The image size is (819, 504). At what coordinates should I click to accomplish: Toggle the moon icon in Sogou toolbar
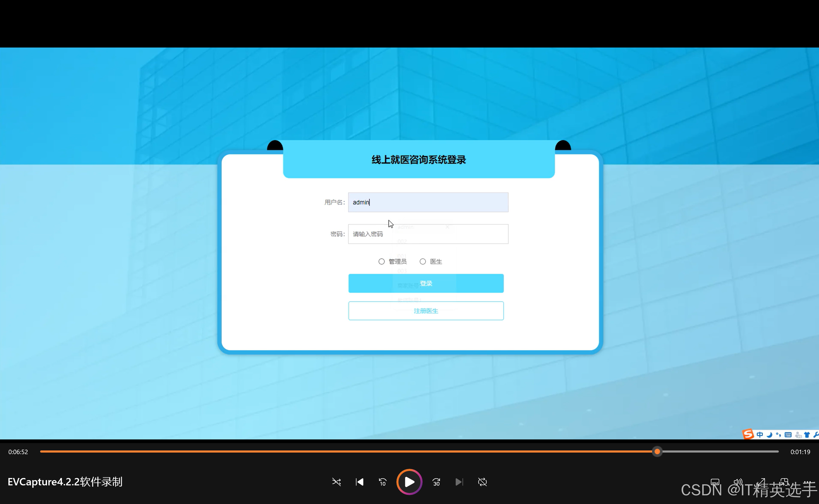tap(770, 435)
